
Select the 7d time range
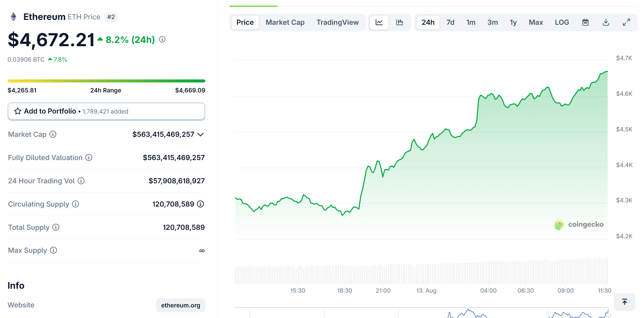(x=450, y=22)
